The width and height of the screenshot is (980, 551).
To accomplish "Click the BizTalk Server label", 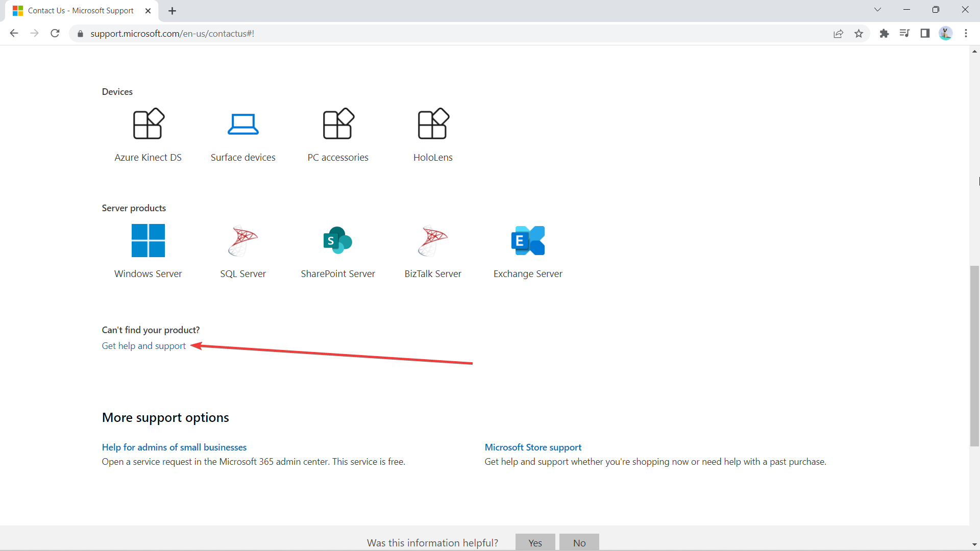I will pyautogui.click(x=433, y=274).
